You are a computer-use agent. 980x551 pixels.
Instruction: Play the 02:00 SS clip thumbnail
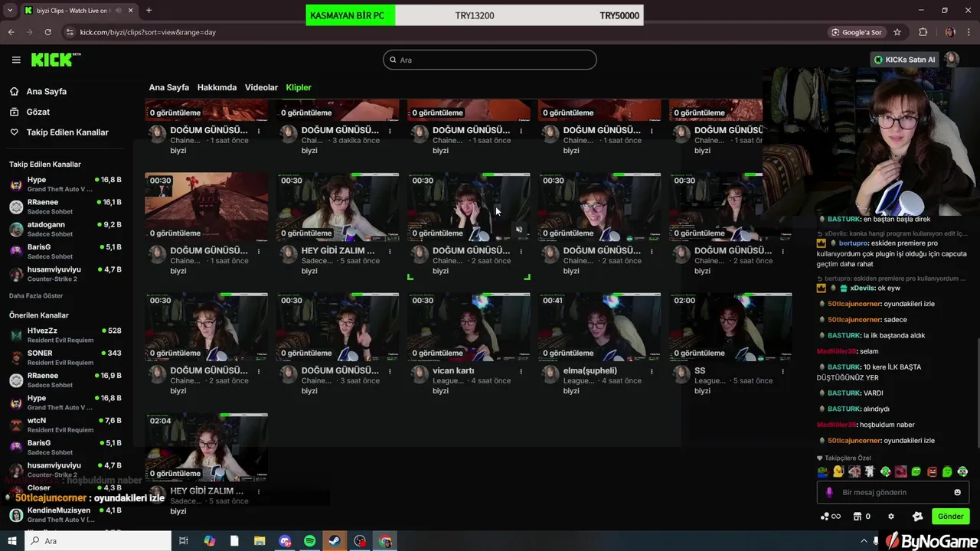click(x=730, y=327)
